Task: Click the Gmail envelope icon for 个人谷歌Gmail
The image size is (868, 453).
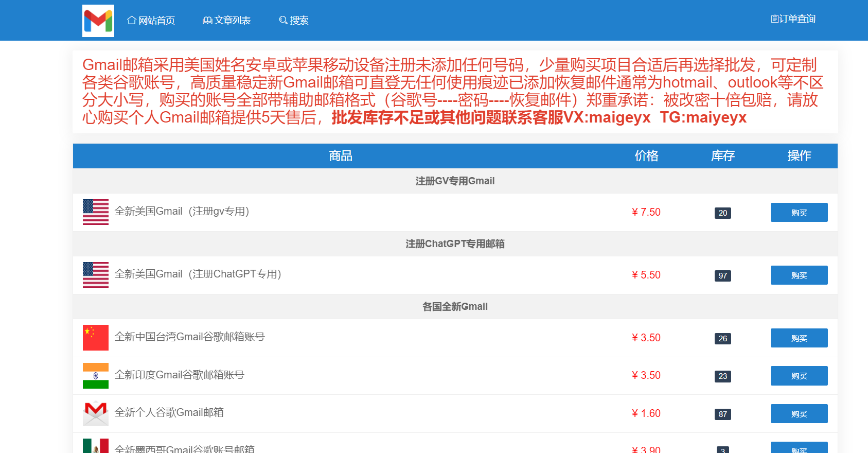Action: [96, 413]
